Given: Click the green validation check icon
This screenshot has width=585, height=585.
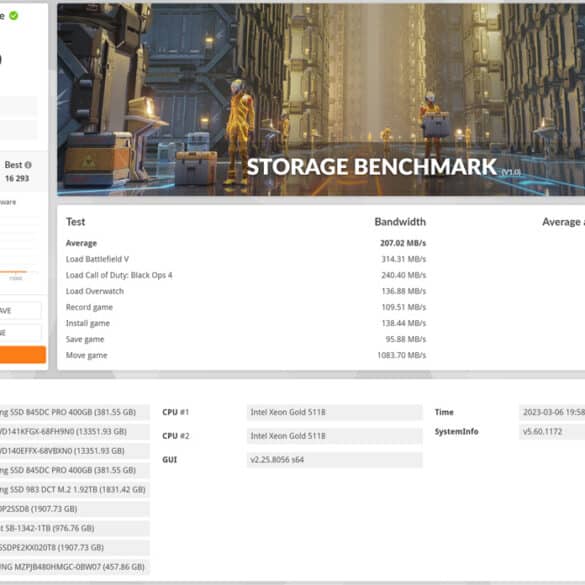Looking at the screenshot, I should click(13, 16).
